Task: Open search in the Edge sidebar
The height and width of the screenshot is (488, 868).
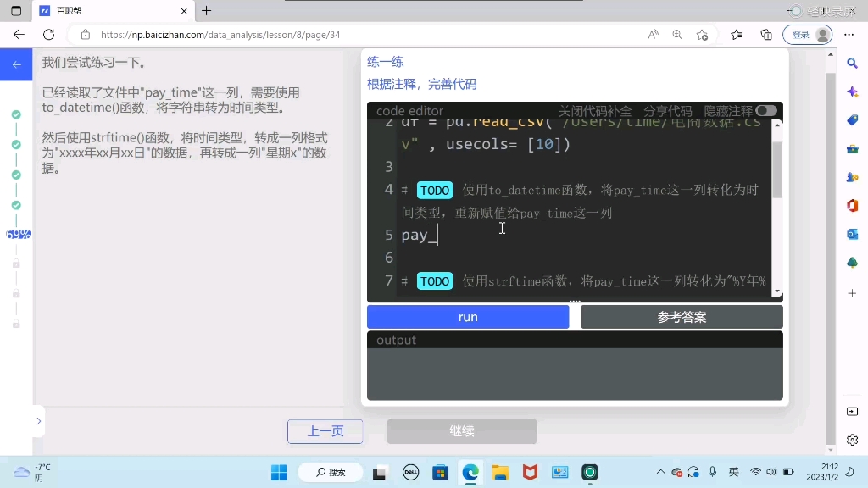Action: click(852, 64)
